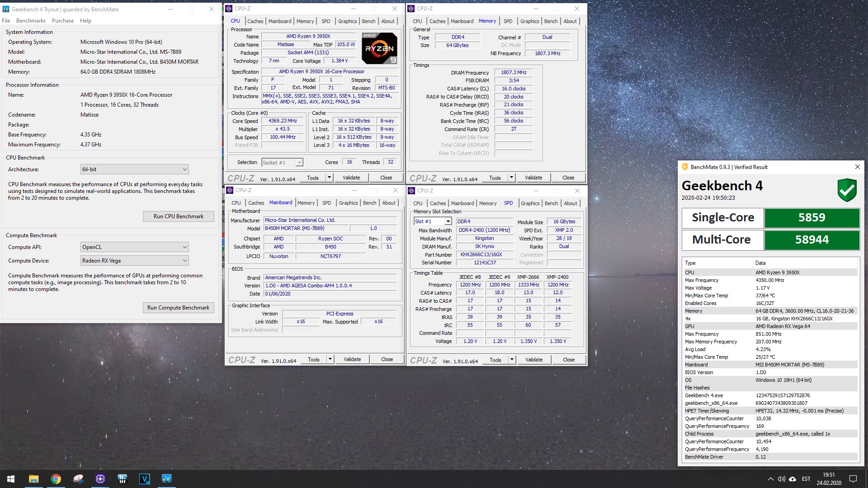868x488 pixels.
Task: Switch to About tab in CPU-Z SPD window
Action: (x=571, y=203)
